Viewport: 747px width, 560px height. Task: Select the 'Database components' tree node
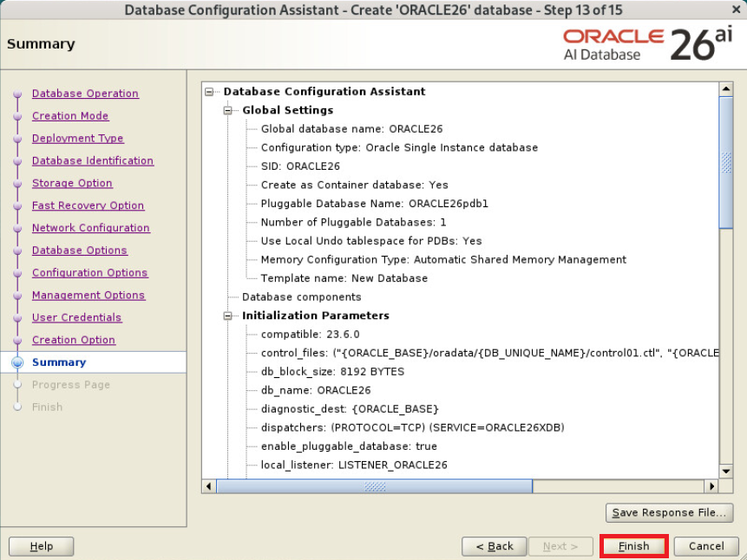click(x=302, y=296)
